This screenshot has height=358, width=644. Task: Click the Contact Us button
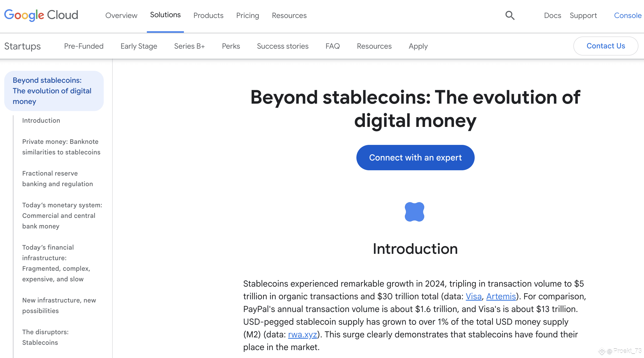coord(606,46)
